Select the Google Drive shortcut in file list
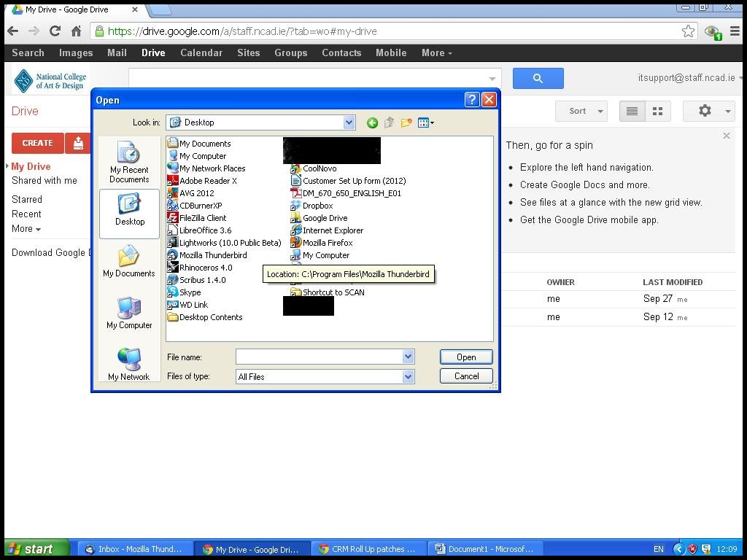747x560 pixels. point(320,218)
